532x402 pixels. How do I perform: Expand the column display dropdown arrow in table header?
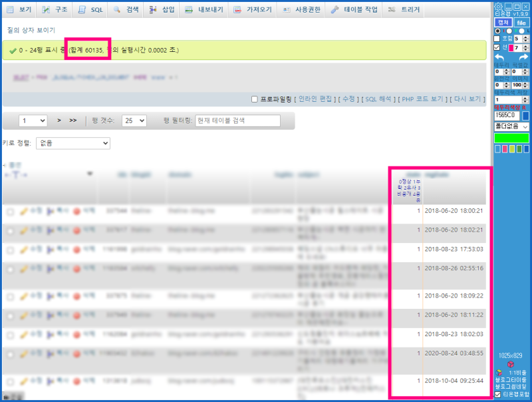(90, 174)
